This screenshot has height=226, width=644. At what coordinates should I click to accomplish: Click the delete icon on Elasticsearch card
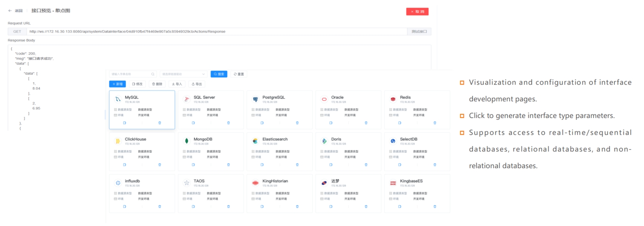point(297,165)
